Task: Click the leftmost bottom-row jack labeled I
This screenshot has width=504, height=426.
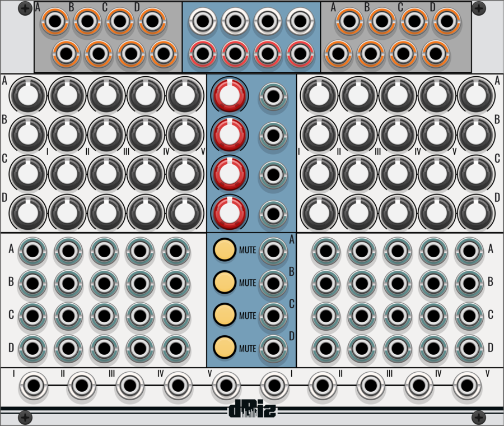Action: (33, 386)
